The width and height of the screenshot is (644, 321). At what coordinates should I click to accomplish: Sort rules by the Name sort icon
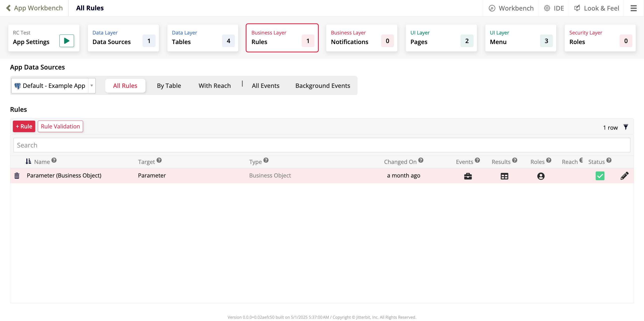click(28, 161)
